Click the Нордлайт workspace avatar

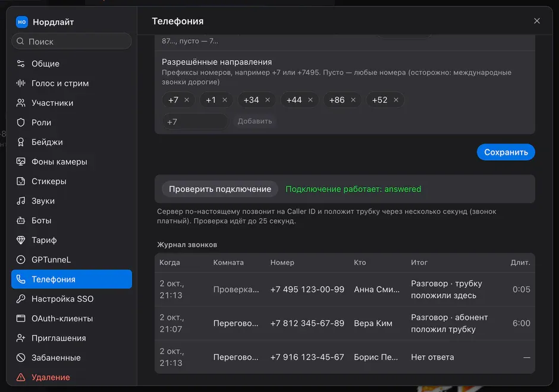(22, 22)
